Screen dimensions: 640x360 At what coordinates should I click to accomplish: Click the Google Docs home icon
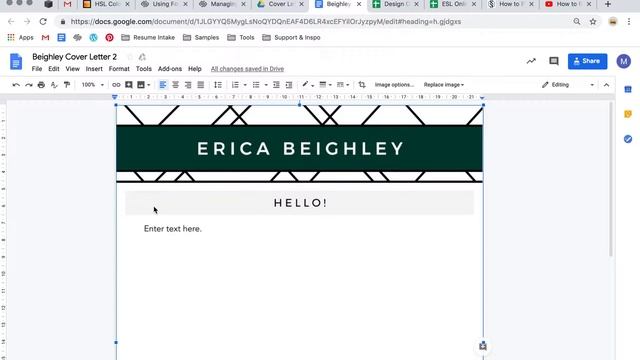pyautogui.click(x=16, y=62)
